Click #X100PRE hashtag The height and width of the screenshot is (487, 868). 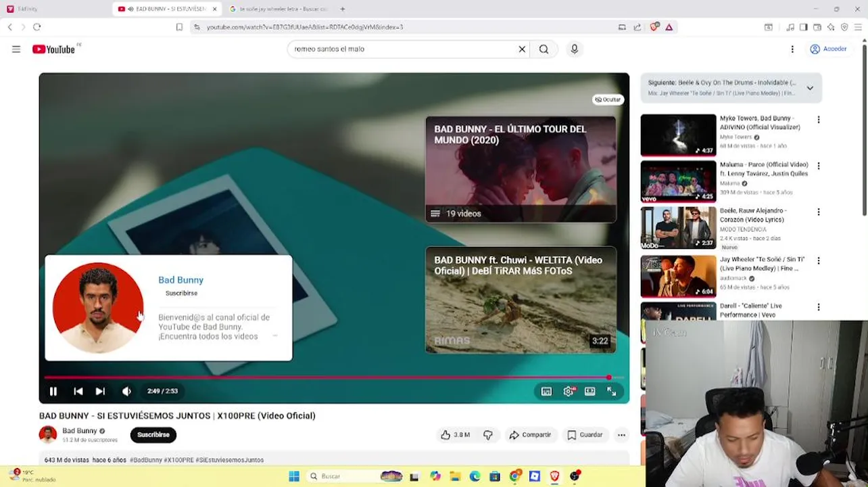[x=178, y=460]
